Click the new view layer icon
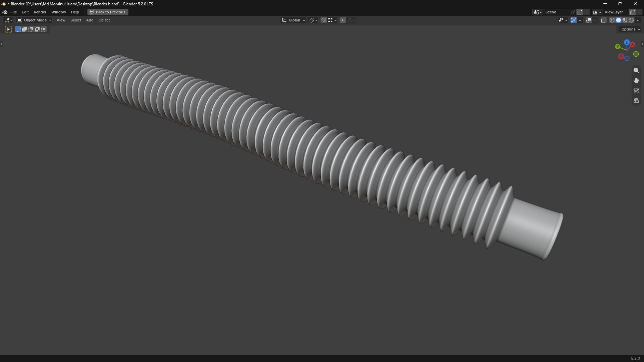This screenshot has width=644, height=362. click(633, 12)
